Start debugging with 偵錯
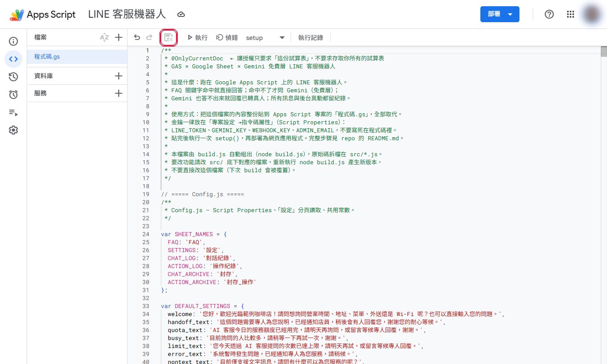The width and height of the screenshot is (607, 364). coord(227,38)
